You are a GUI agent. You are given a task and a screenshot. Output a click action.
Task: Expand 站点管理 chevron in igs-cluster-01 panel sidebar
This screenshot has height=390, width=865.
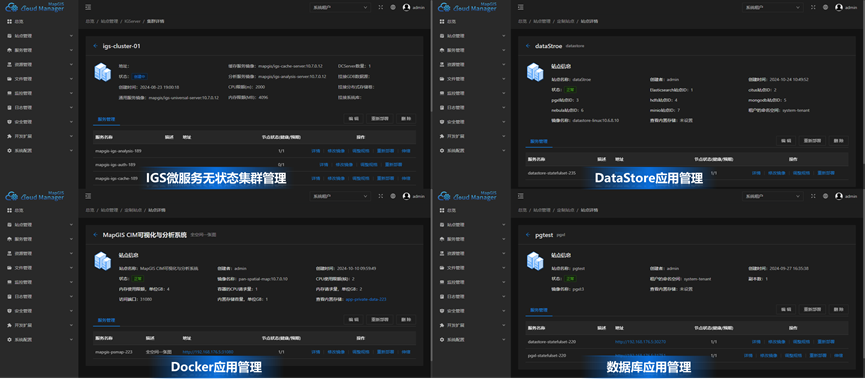click(x=71, y=36)
